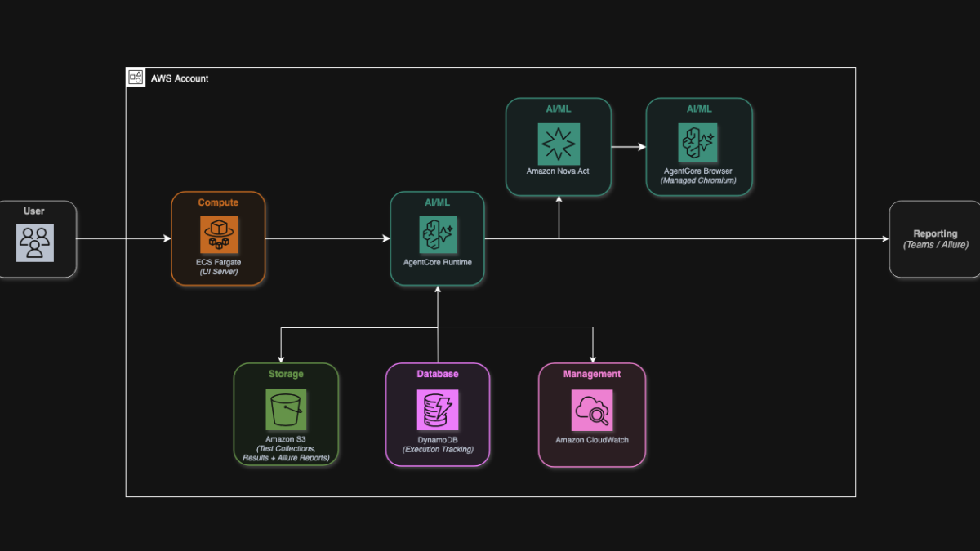Select the 'AgentCore Runtime' label
Viewport: 980px width, 551px height.
(438, 262)
